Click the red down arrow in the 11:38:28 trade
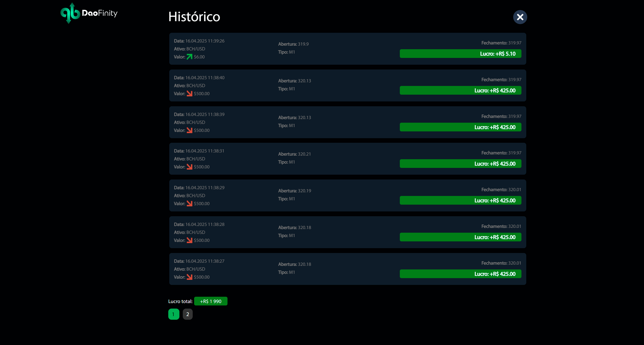The image size is (644, 345). click(189, 240)
